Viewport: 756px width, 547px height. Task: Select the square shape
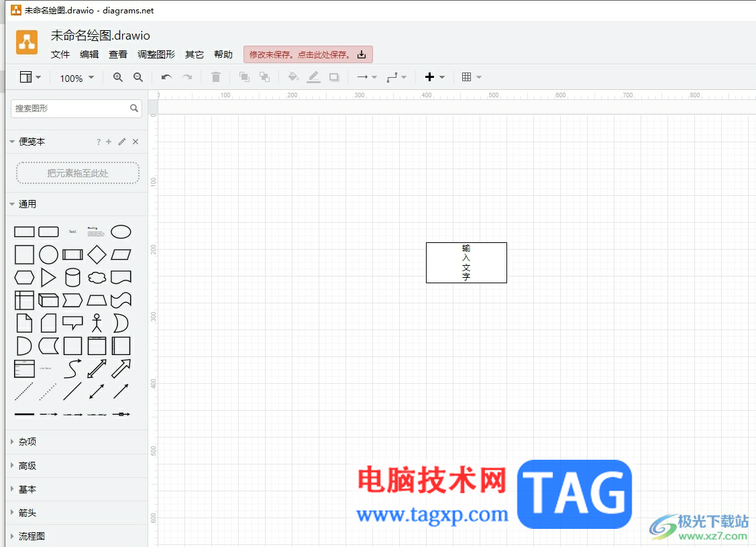point(24,254)
